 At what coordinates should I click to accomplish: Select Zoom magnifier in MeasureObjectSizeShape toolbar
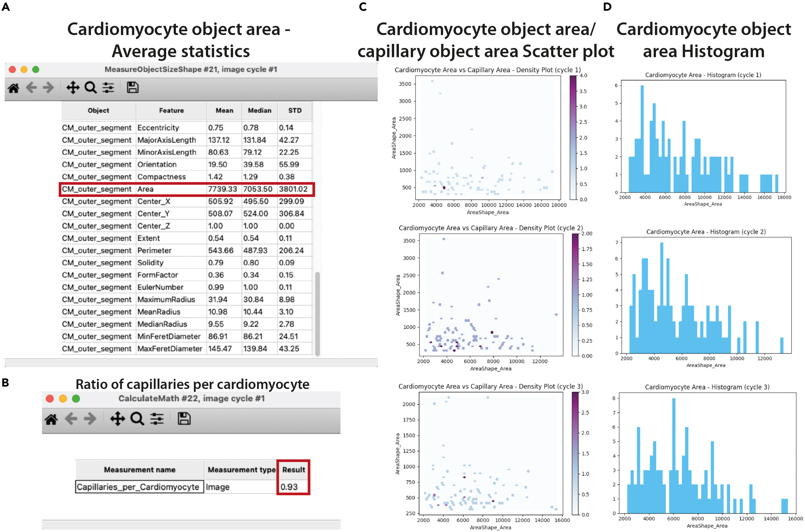(x=90, y=88)
